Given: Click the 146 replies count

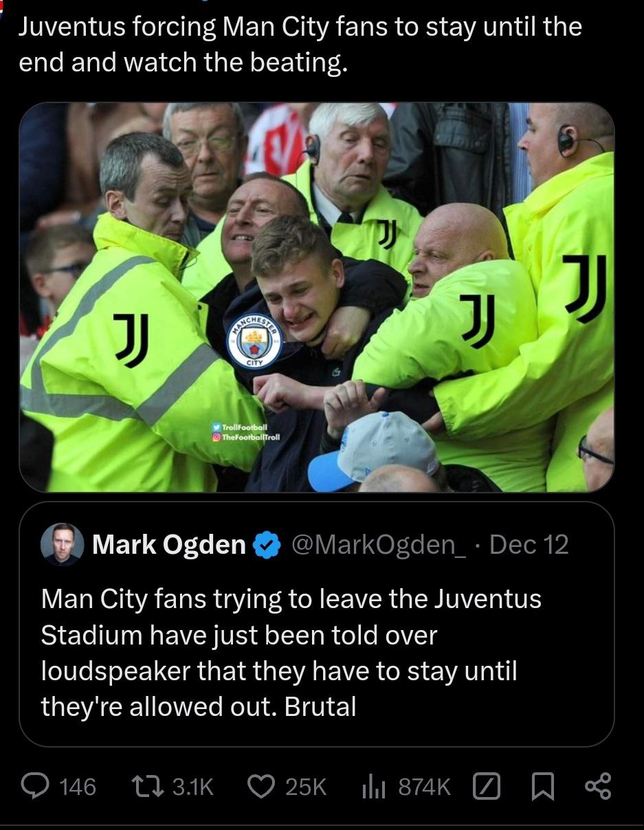Looking at the screenshot, I should [x=78, y=787].
